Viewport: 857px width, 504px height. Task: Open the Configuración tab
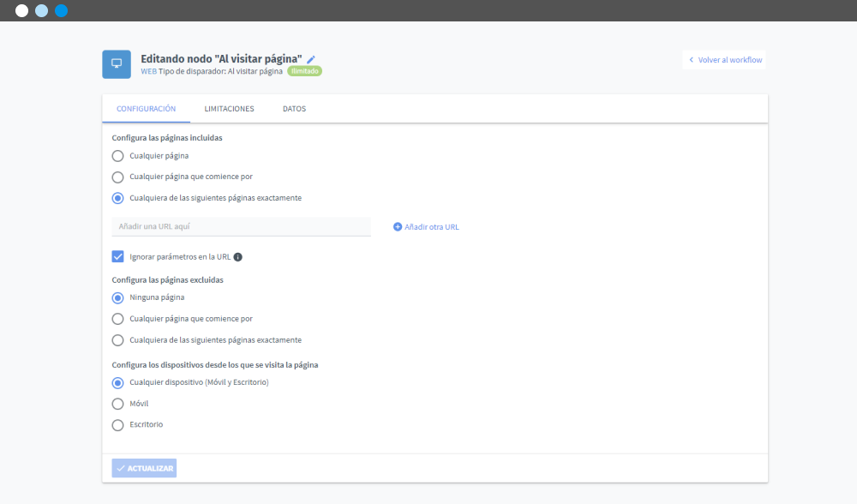pos(146,109)
